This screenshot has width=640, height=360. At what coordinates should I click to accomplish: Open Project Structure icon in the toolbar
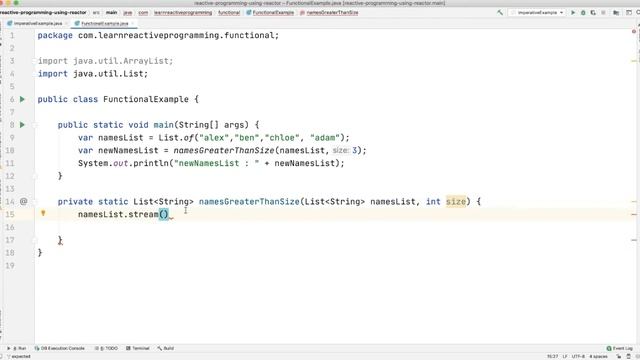(616, 13)
